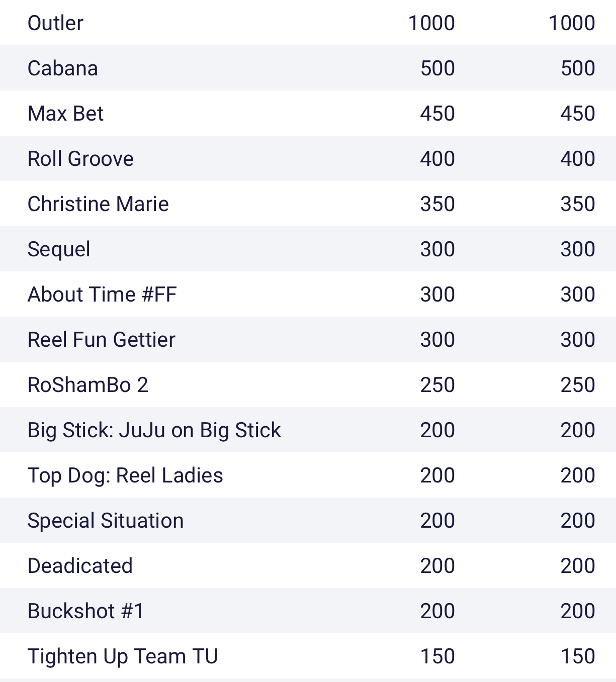Open the RoShamBo 2 team
Viewport: 616px width, 682px height.
pos(88,385)
